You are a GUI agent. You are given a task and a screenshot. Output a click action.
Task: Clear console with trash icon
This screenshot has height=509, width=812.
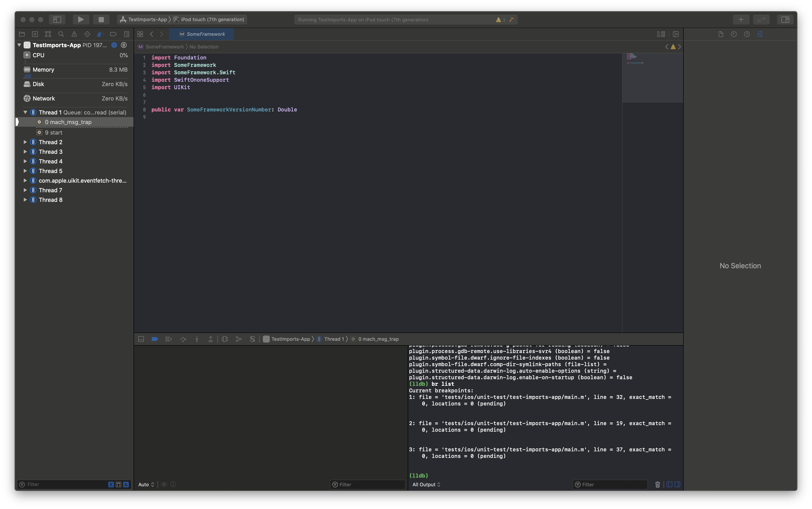658,485
